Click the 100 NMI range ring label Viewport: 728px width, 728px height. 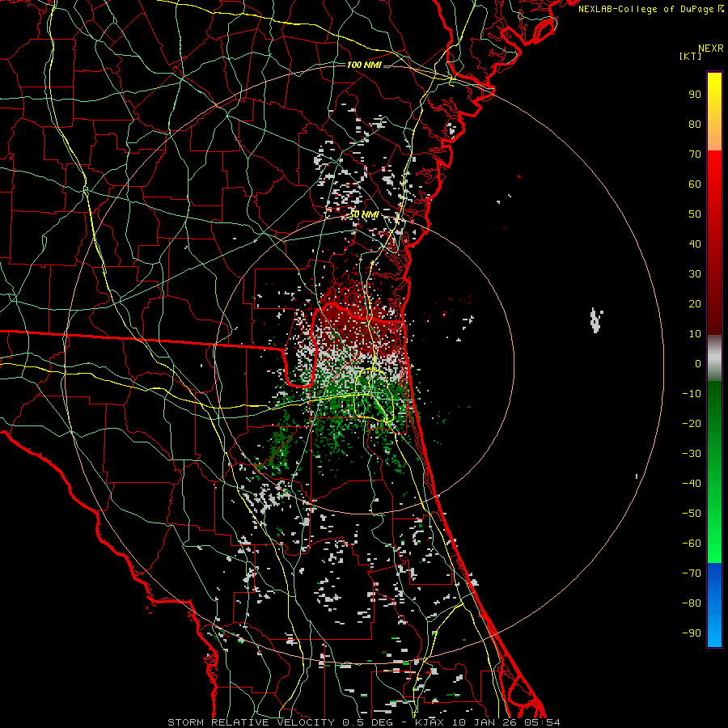363,65
